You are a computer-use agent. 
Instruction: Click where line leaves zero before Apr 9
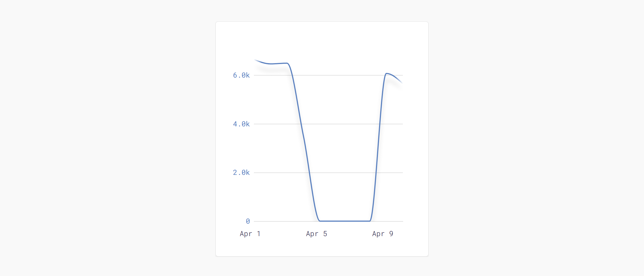point(370,221)
